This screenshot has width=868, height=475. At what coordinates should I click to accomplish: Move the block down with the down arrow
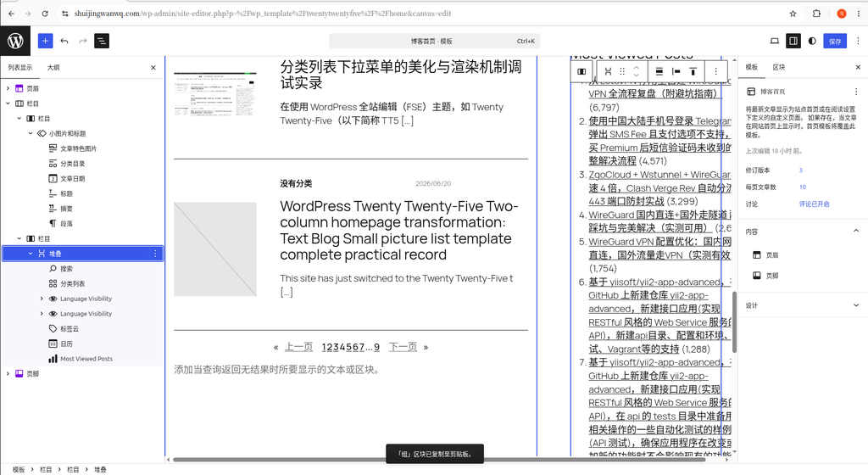(636, 75)
